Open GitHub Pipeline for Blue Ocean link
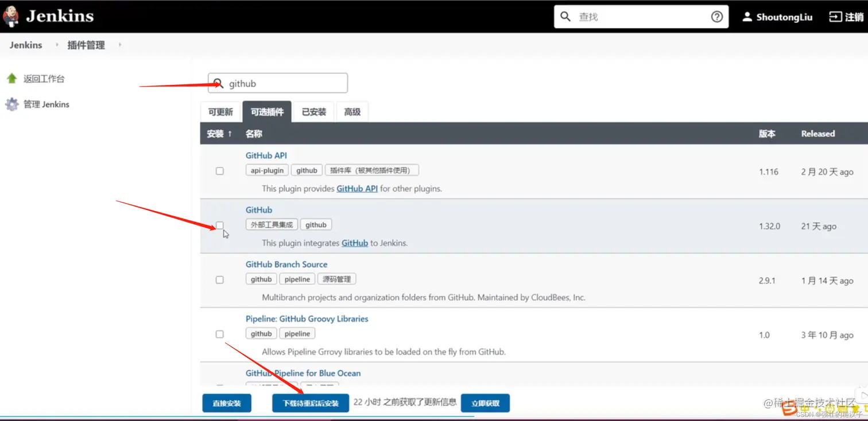This screenshot has width=868, height=421. [x=303, y=373]
